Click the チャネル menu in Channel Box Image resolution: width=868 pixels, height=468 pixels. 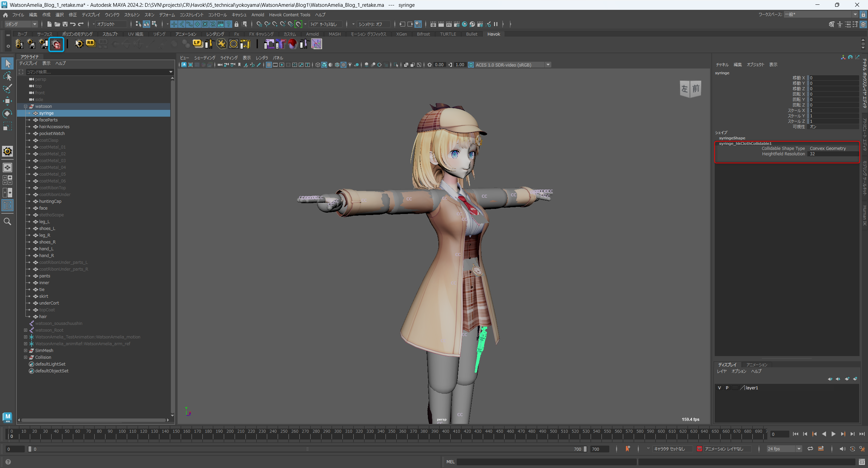(x=722, y=64)
